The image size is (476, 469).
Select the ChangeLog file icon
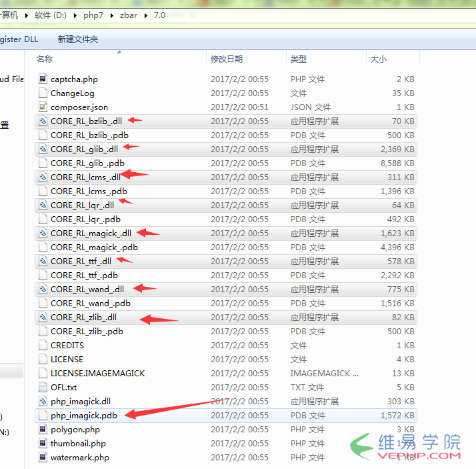pos(43,93)
